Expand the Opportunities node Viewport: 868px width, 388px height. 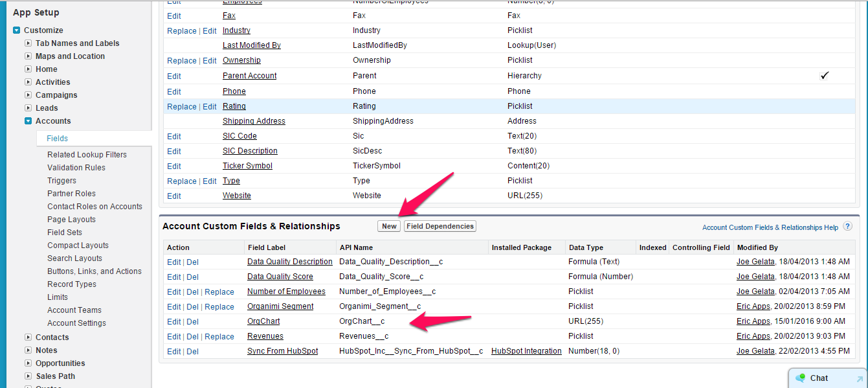[28, 363]
